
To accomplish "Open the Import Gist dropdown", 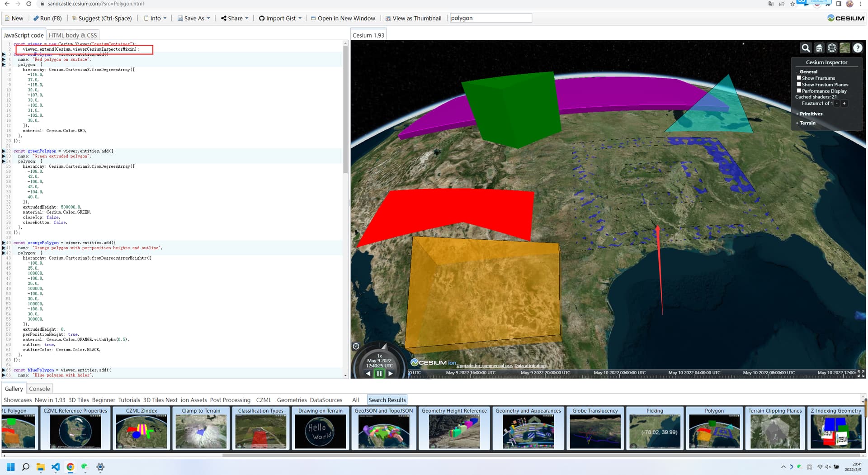I will click(280, 18).
